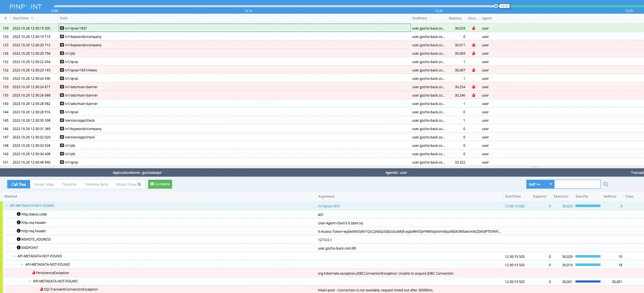Click the Method call tree column header

tap(11, 196)
